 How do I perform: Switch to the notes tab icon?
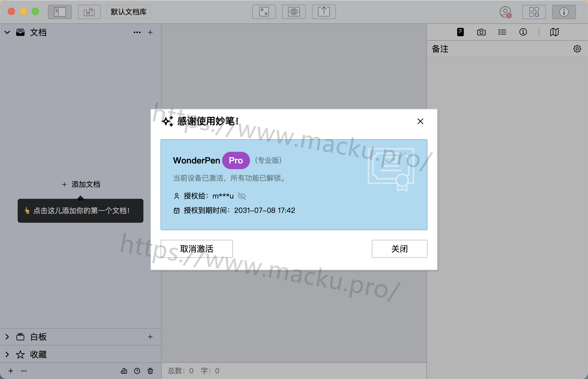click(460, 32)
